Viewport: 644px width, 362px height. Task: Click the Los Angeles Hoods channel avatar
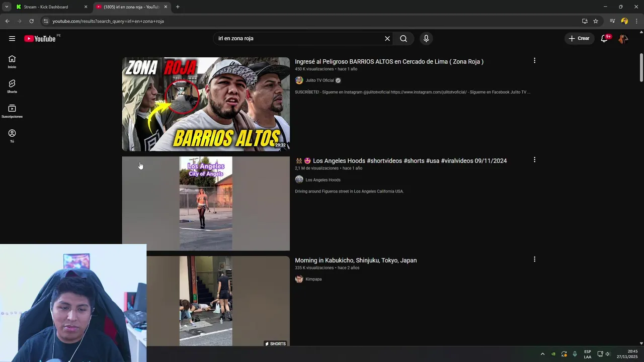coord(299,179)
